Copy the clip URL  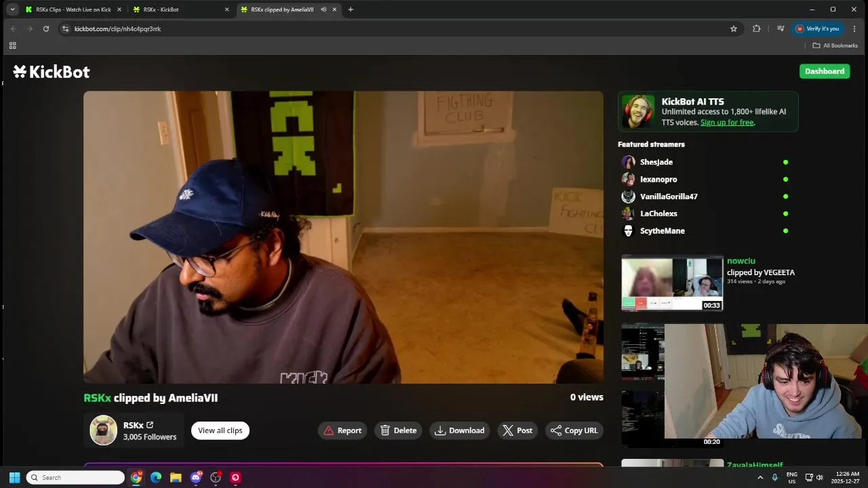(574, 430)
